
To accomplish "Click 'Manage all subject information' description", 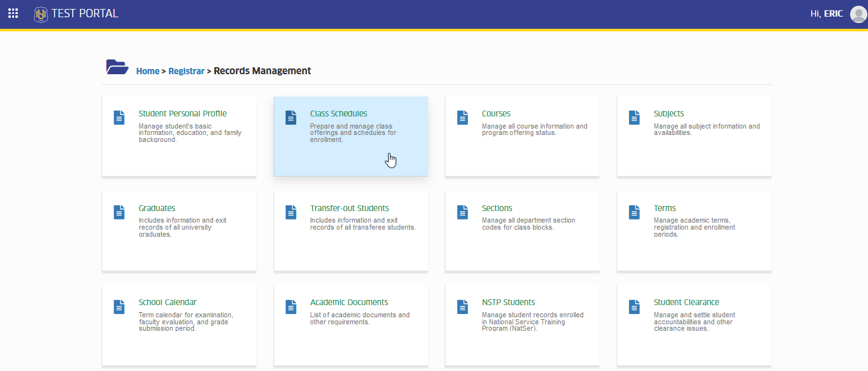I will coord(707,130).
